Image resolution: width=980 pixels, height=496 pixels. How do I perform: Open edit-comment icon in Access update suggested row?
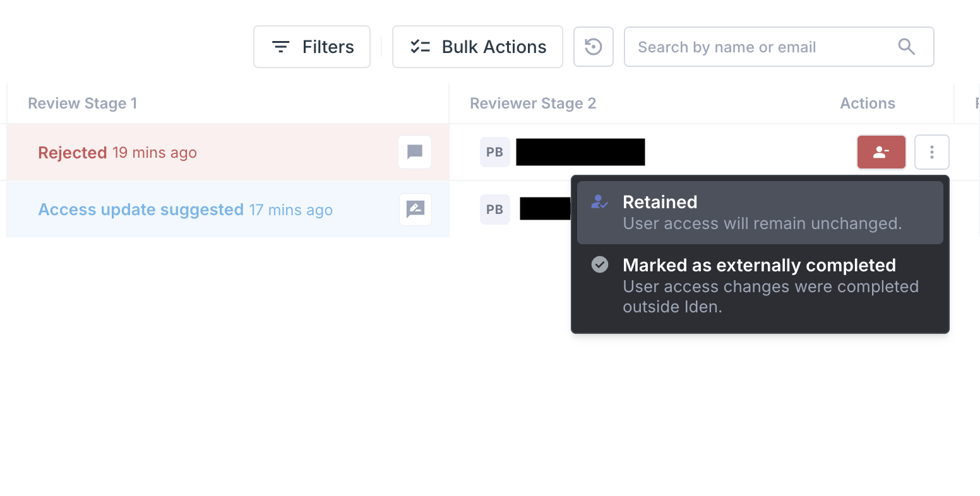415,210
